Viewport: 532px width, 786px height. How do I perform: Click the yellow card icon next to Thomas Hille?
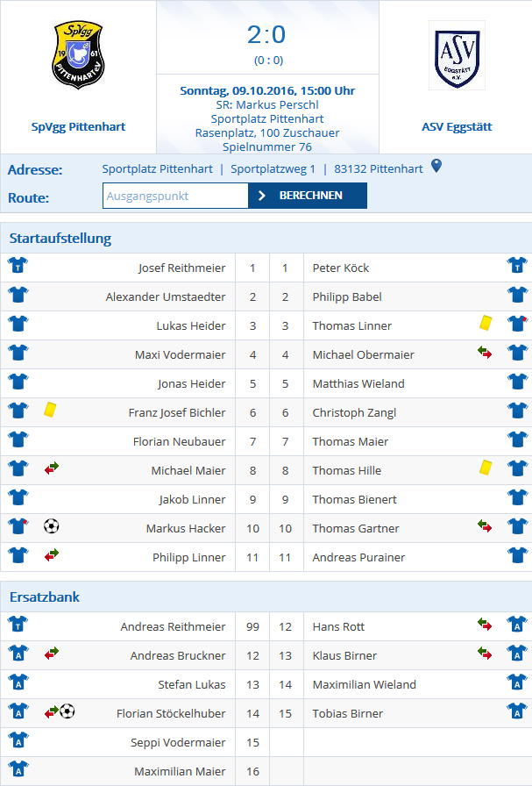[486, 468]
